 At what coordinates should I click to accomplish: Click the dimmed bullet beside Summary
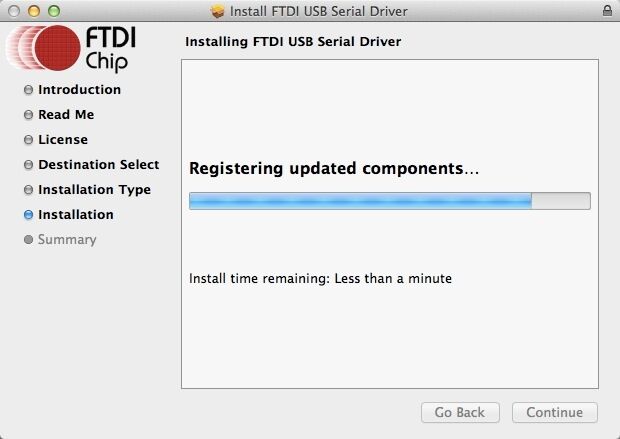coord(29,240)
